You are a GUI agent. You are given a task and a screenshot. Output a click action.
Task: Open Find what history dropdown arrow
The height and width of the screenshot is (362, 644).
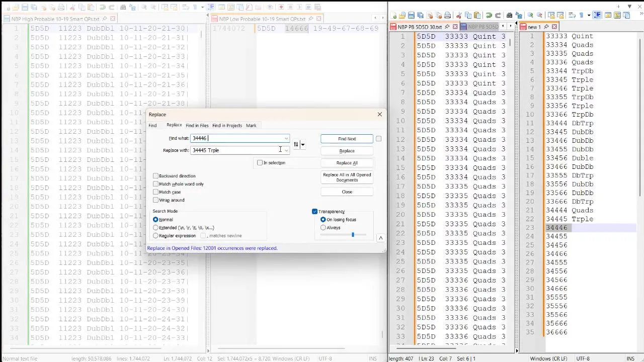286,138
